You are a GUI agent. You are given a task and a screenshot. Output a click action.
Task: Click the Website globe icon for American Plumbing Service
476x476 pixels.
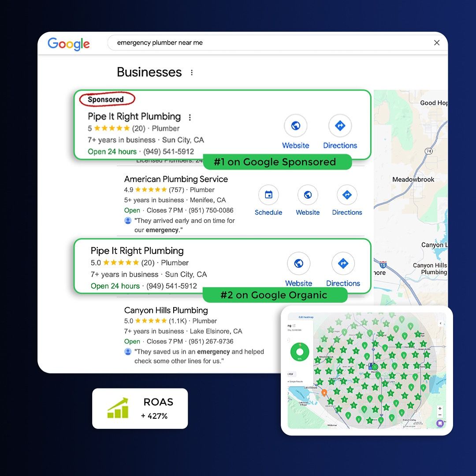coord(308,195)
